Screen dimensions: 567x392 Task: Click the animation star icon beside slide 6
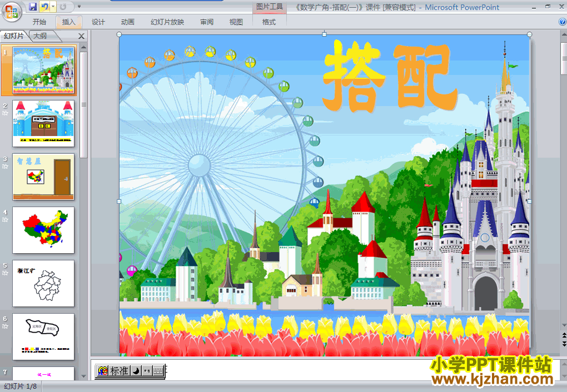[5, 326]
